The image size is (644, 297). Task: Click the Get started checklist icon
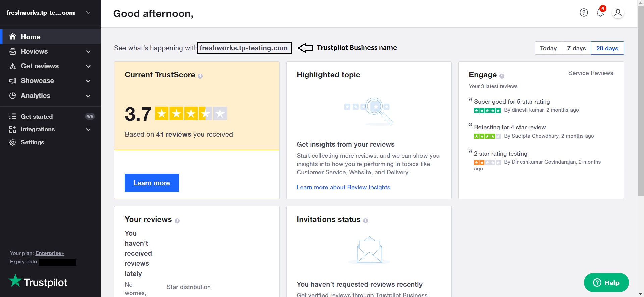point(13,116)
